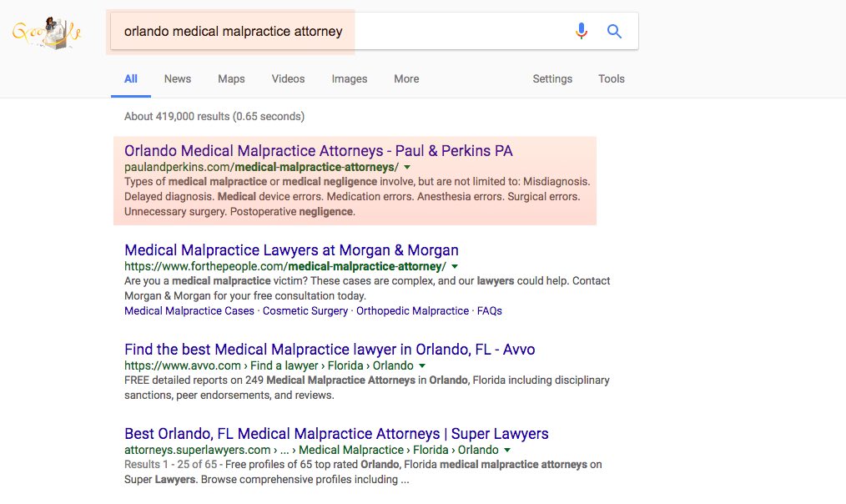Image resolution: width=846 pixels, height=504 pixels.
Task: Click snippet 'Are you a medical malpractice victim?'
Action: coord(367,288)
